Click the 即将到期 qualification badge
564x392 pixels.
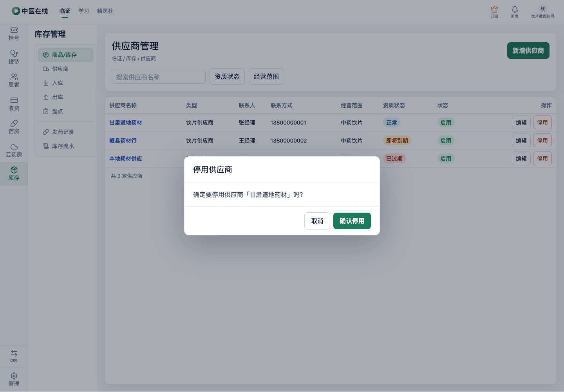(x=397, y=141)
